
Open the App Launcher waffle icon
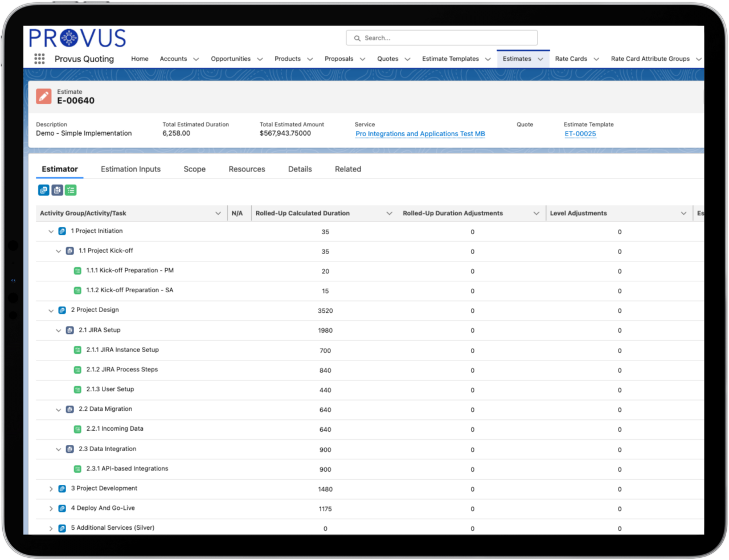pyautogui.click(x=39, y=59)
